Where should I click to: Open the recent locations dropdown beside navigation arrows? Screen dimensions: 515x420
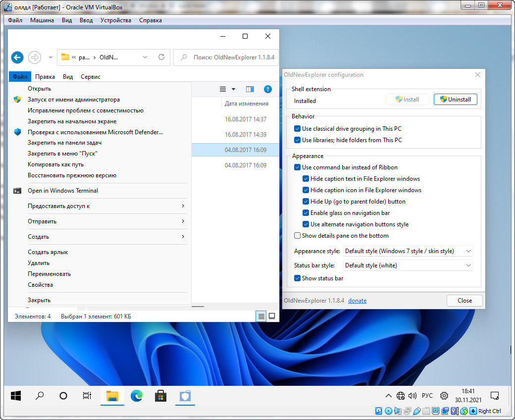coord(51,57)
